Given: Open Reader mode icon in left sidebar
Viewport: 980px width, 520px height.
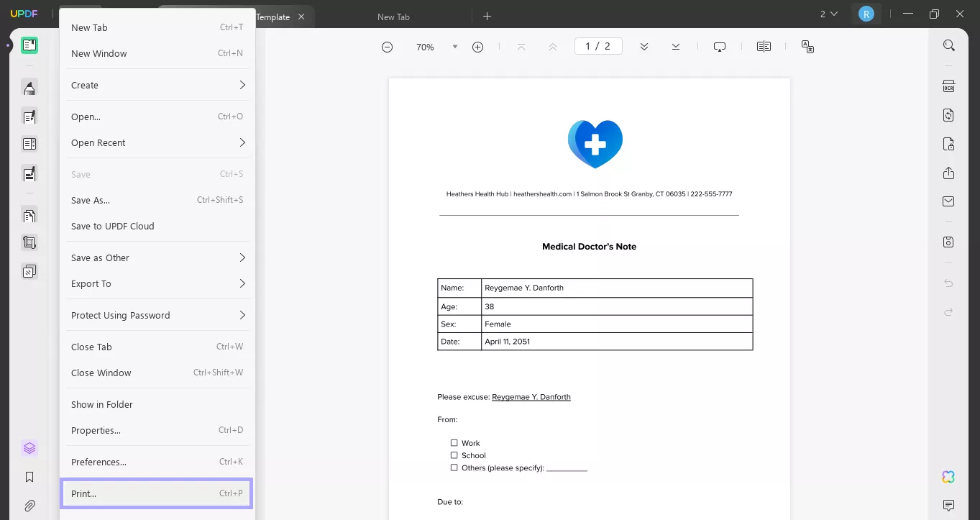Looking at the screenshot, I should click(29, 45).
